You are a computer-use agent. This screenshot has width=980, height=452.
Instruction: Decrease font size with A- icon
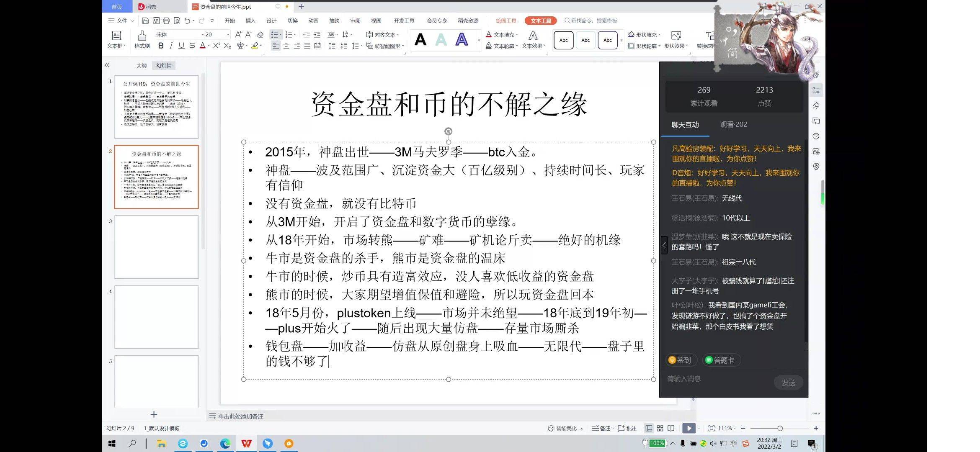pos(249,34)
